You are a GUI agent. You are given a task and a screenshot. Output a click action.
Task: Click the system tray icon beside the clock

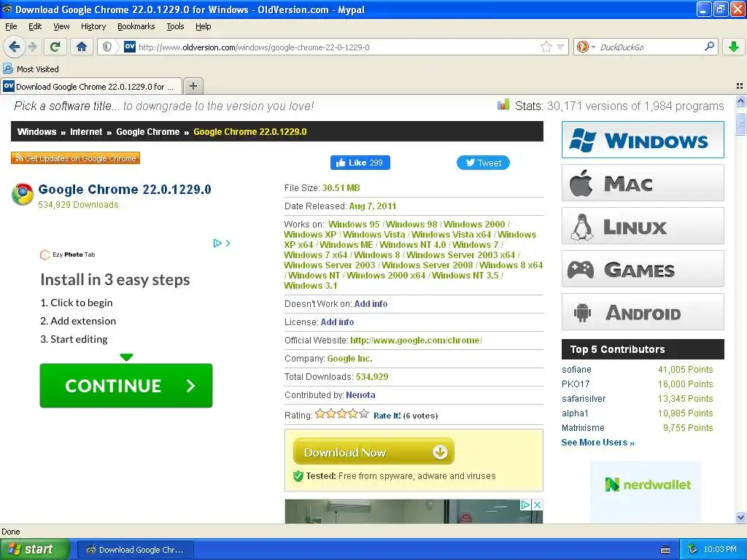693,550
